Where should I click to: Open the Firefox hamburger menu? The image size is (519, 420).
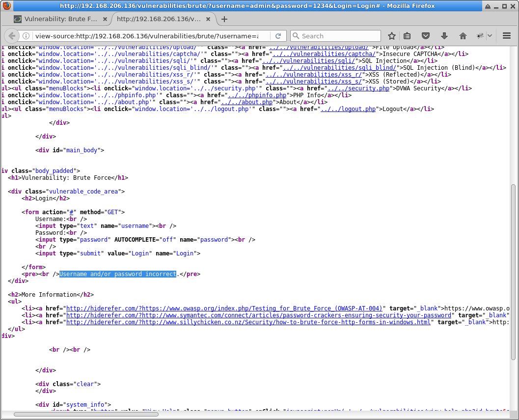click(x=506, y=36)
